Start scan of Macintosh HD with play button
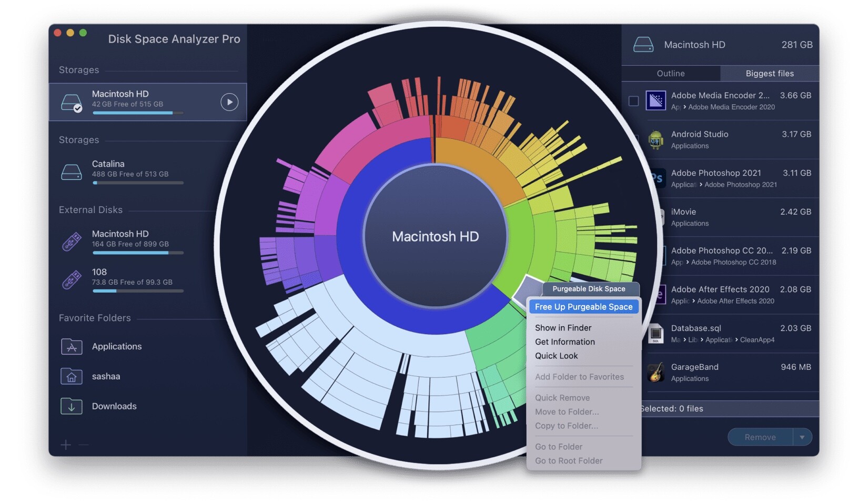Screen dimensions: 868x503 click(x=229, y=102)
